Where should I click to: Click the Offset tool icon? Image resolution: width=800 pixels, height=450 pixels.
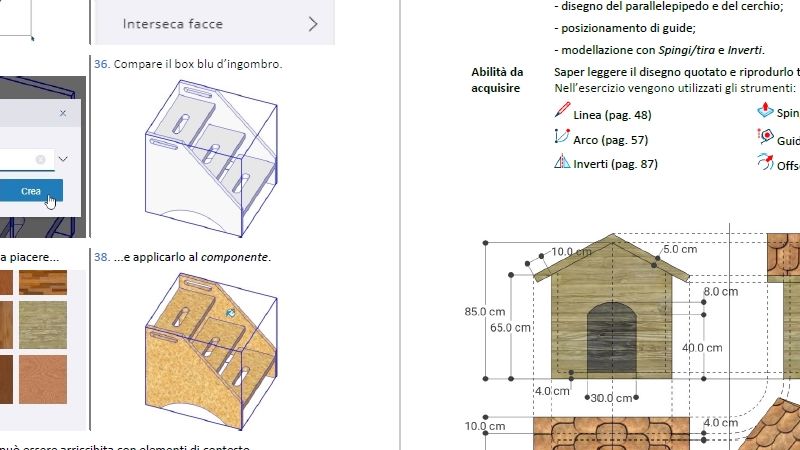point(765,161)
